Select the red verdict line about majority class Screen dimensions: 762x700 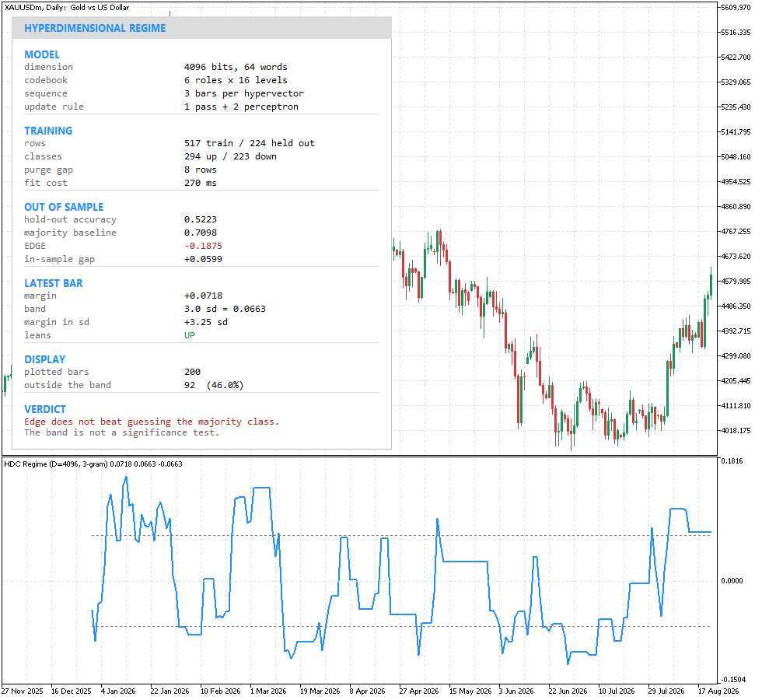tap(152, 422)
